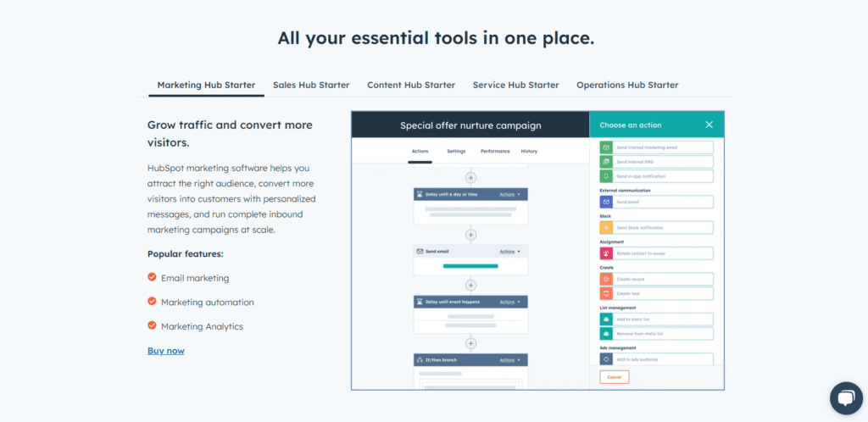
Task: Click plus button above If/then branch step
Action: point(470,343)
